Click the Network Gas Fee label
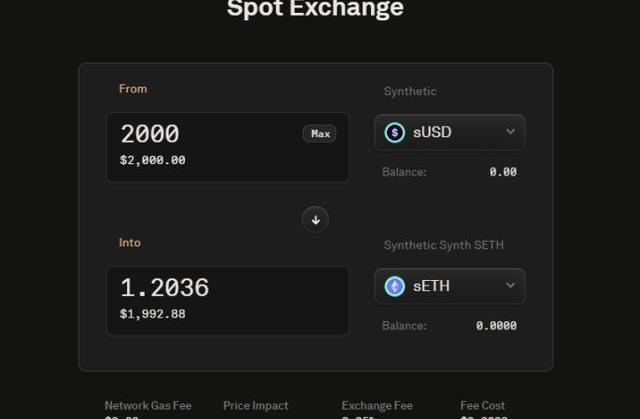The width and height of the screenshot is (640, 419). click(x=148, y=406)
